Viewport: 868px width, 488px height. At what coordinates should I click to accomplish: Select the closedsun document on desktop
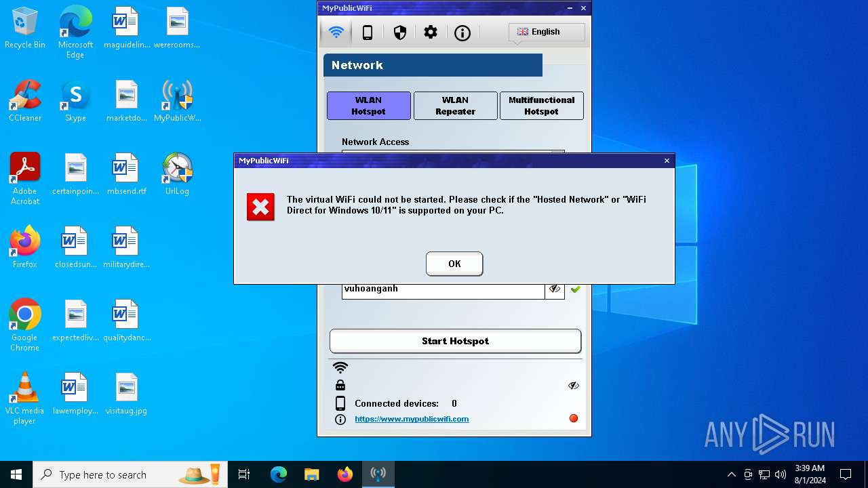pos(75,247)
